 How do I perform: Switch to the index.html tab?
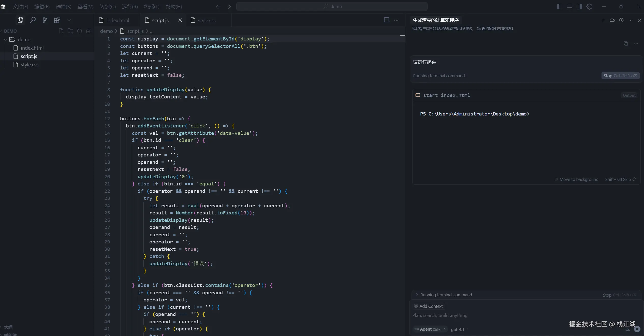tap(117, 20)
